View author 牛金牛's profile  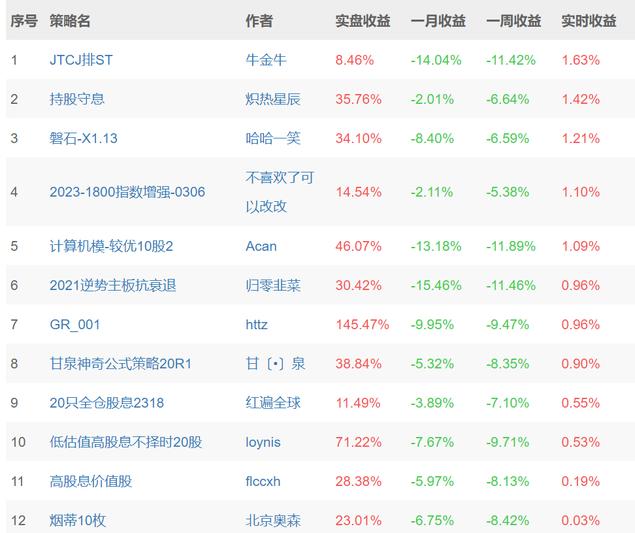click(x=266, y=60)
